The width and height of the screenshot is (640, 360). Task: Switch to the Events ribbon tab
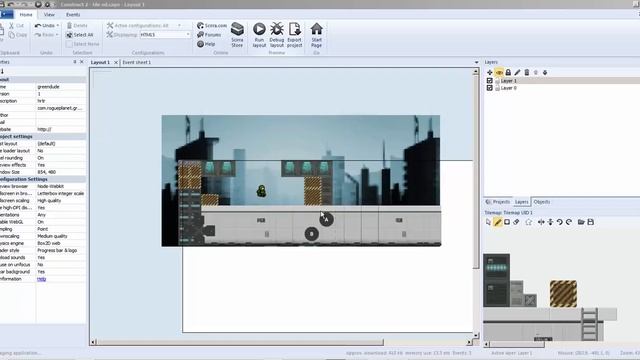pyautogui.click(x=73, y=14)
